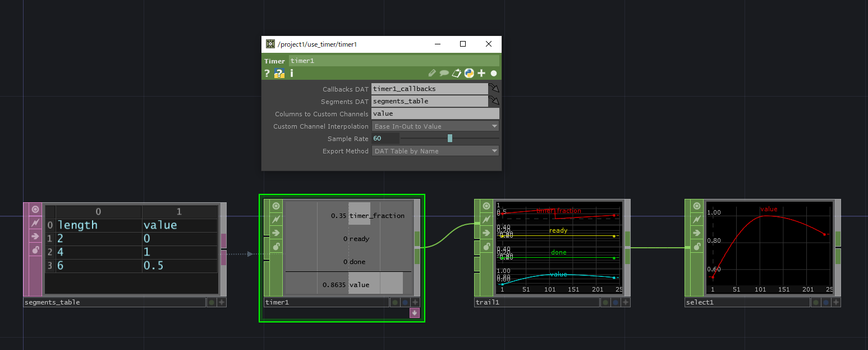Click the operator name field timer1
This screenshot has width=868, height=350.
click(x=394, y=61)
